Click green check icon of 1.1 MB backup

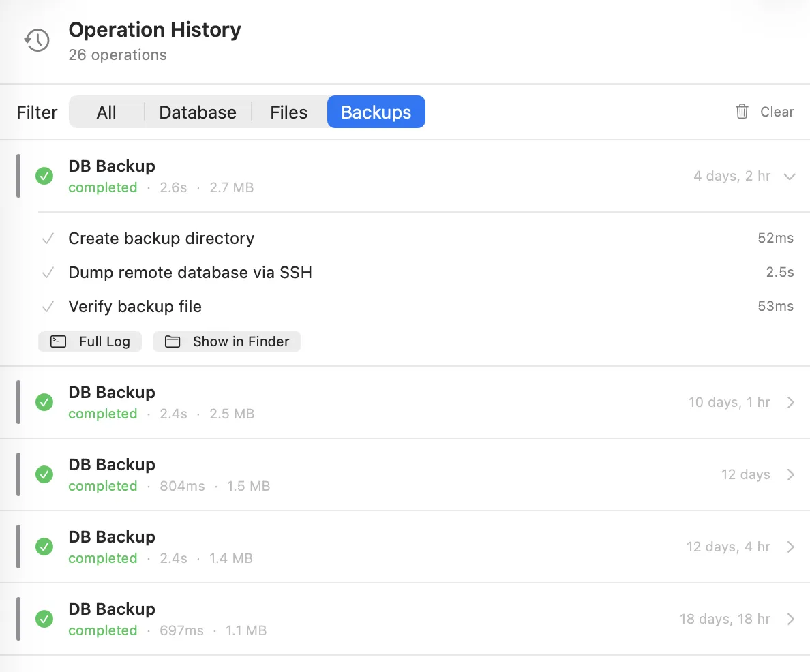click(x=44, y=619)
